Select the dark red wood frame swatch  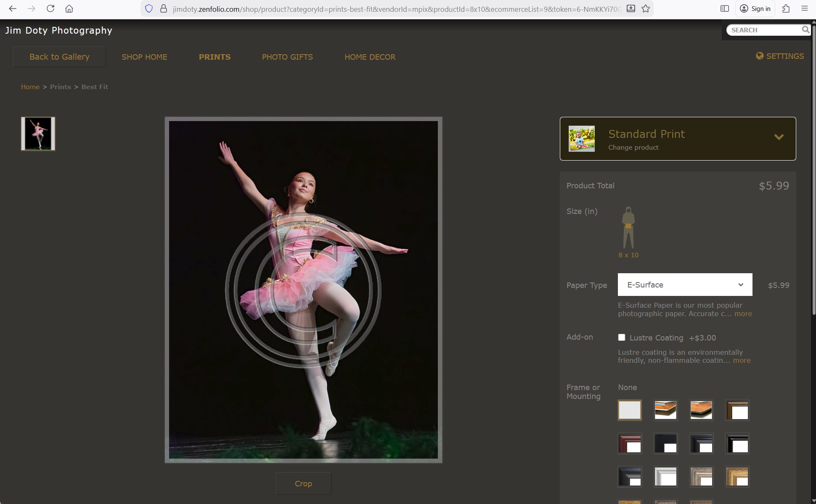[x=630, y=443]
